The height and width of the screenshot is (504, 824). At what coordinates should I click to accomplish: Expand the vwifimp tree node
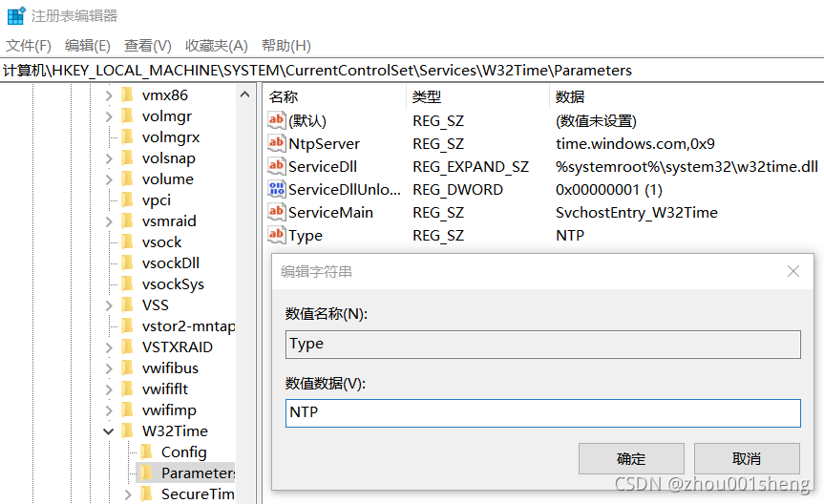click(x=108, y=410)
